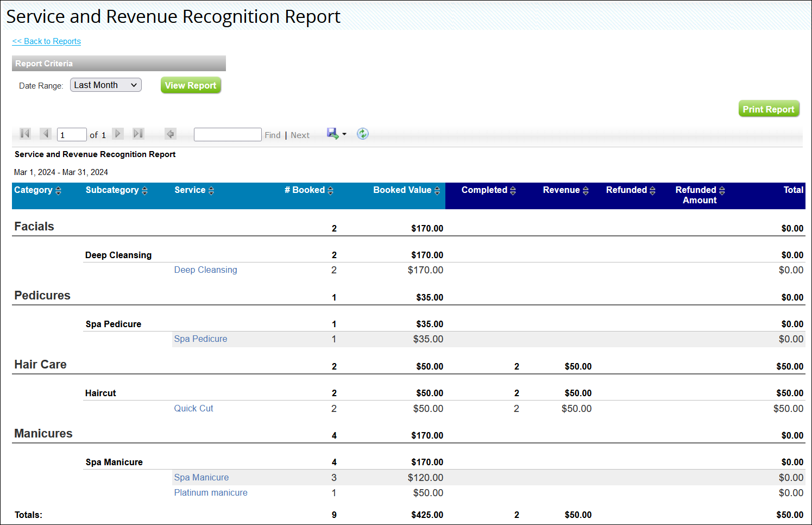Image resolution: width=812 pixels, height=525 pixels.
Task: Click the back to parent report arrow
Action: [171, 134]
